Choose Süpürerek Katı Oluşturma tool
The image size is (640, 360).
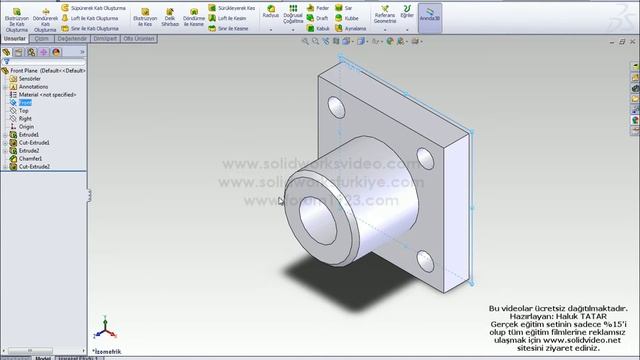93,8
